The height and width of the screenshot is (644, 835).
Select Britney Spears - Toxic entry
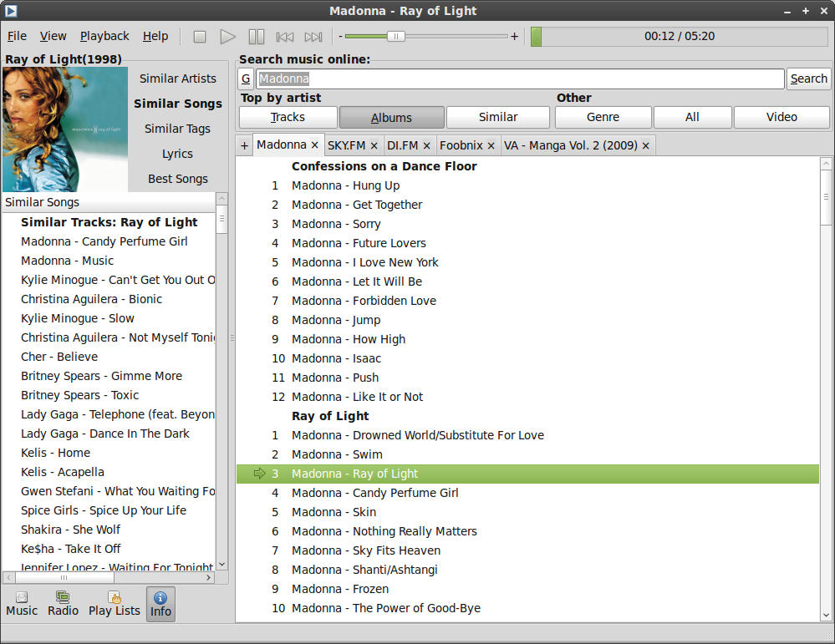click(109, 395)
